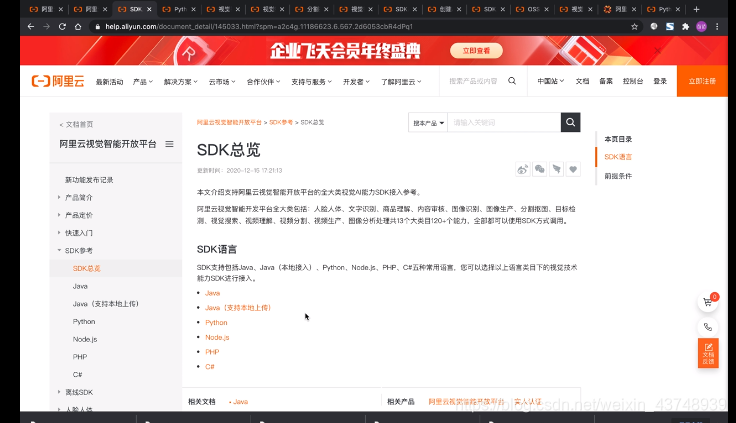The height and width of the screenshot is (423, 736).
Task: Click the orange 立即注册 button
Action: pyautogui.click(x=702, y=81)
